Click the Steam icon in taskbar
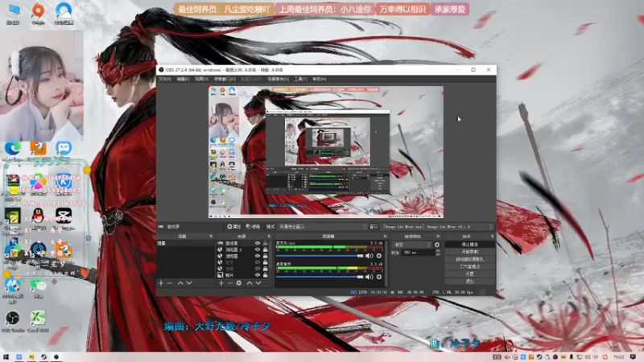 point(43,356)
